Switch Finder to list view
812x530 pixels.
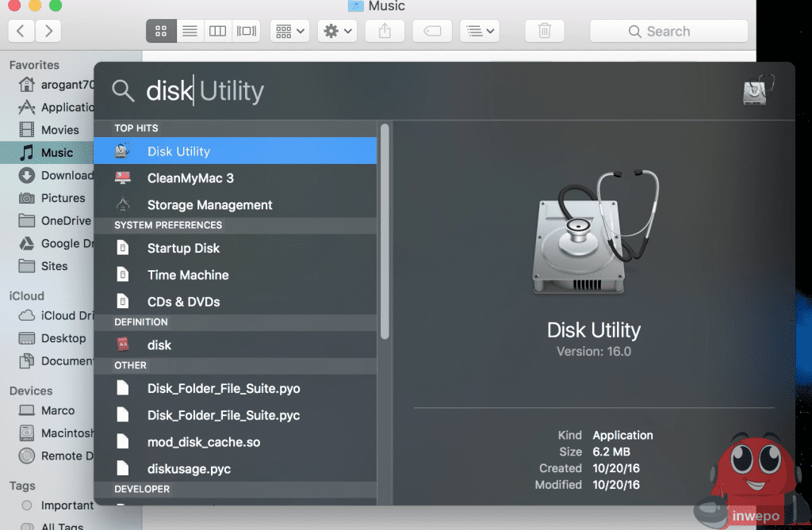[x=190, y=31]
